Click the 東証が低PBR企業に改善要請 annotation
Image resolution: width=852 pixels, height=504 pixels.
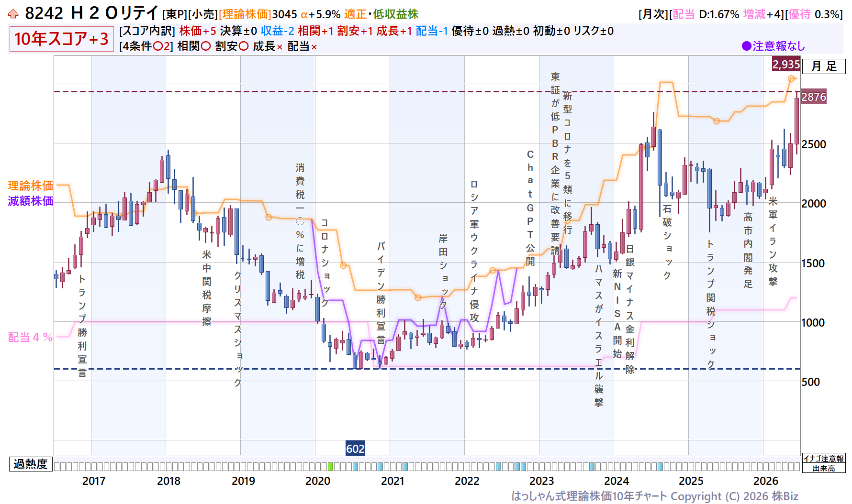pos(555,164)
